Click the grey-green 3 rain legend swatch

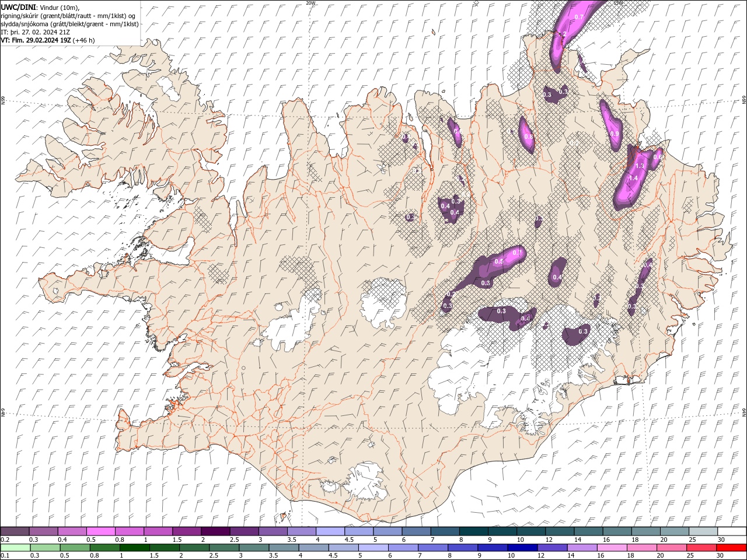254,548
